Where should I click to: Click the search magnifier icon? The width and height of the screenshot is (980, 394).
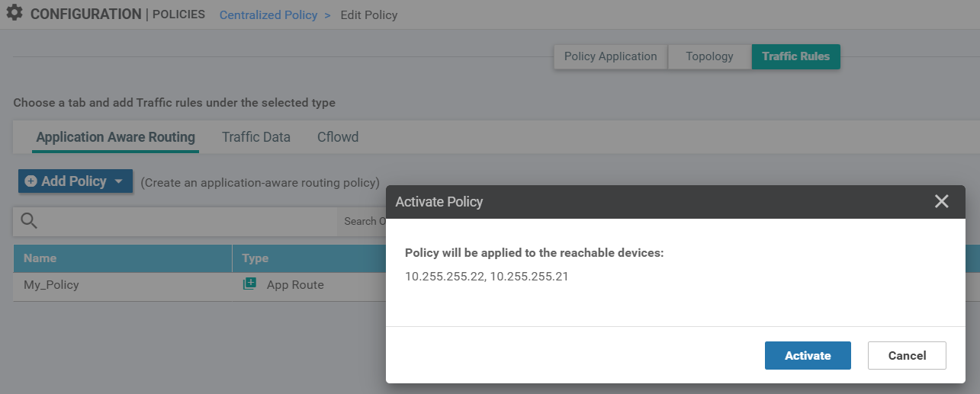coord(29,221)
